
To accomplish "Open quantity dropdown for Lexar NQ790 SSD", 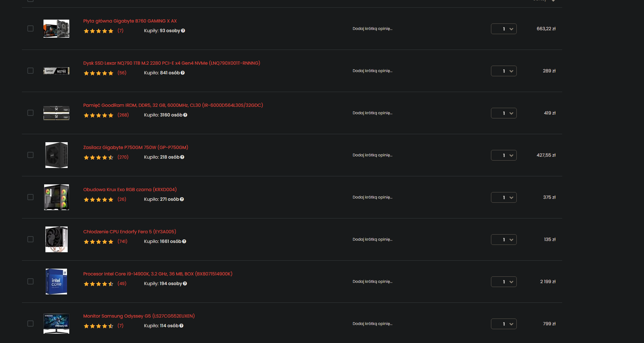I will [x=504, y=71].
